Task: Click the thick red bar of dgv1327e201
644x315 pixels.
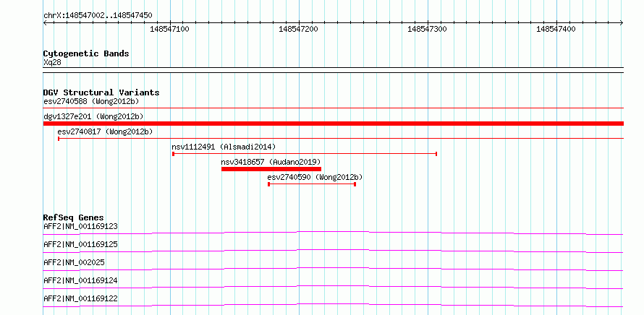Action: coord(333,124)
